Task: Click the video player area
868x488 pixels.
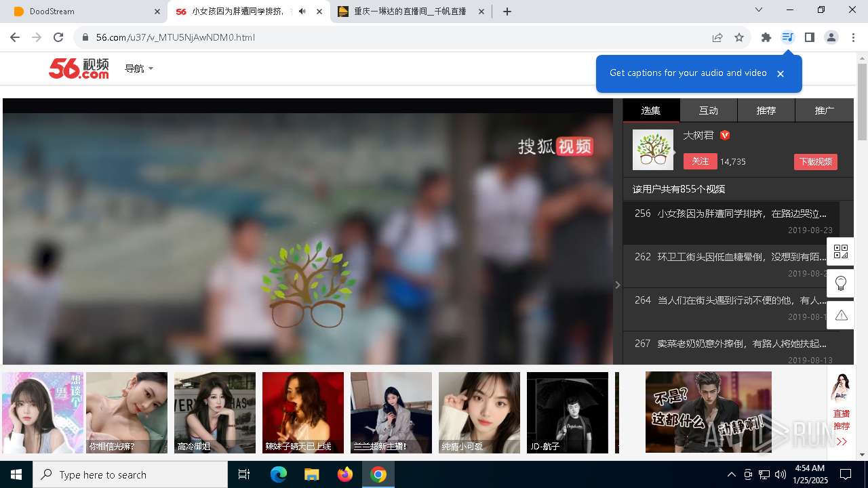Action: (x=308, y=232)
